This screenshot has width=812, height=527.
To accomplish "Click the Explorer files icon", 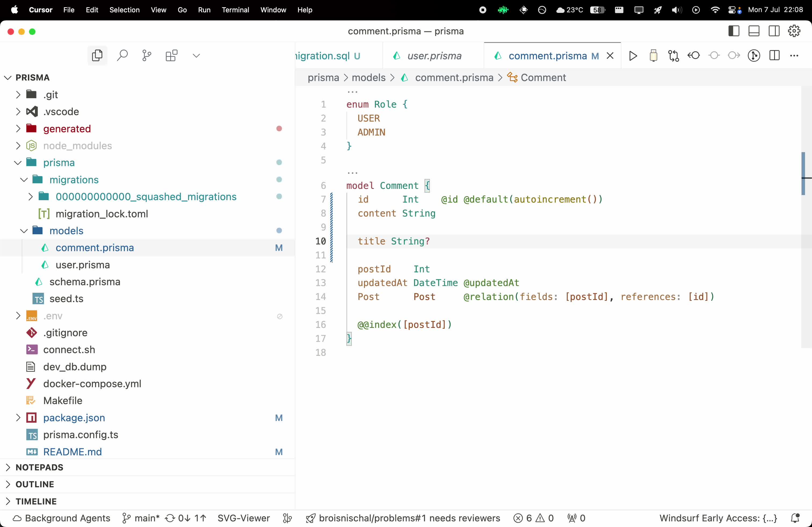I will point(97,55).
